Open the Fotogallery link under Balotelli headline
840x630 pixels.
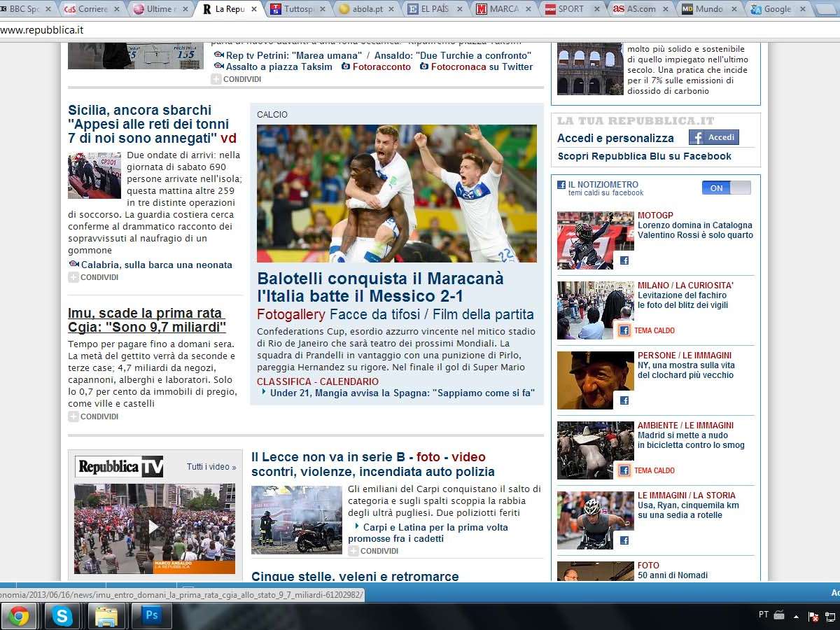pyautogui.click(x=290, y=314)
